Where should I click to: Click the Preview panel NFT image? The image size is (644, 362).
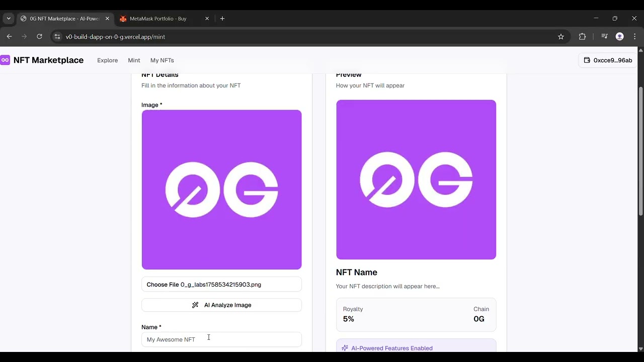[x=416, y=179]
